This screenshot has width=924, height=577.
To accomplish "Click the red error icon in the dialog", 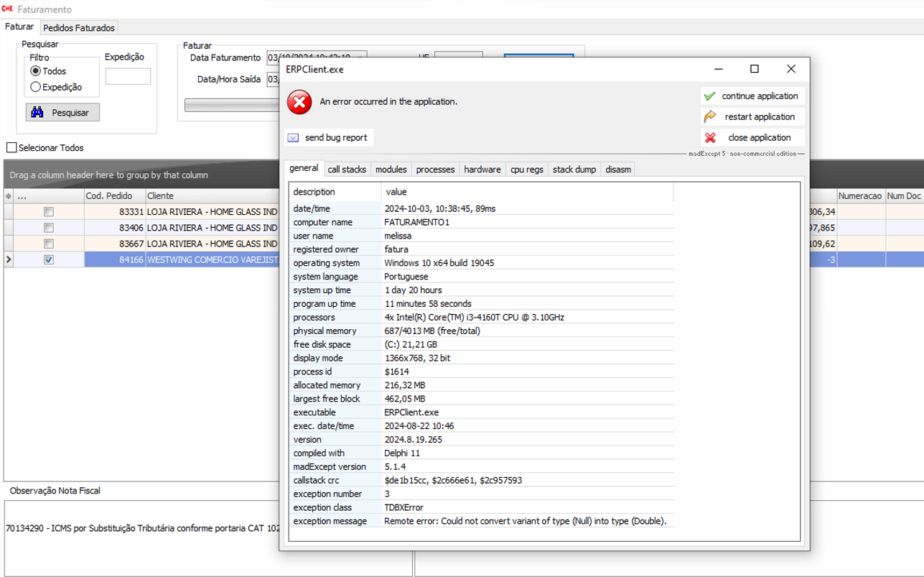I will point(299,103).
